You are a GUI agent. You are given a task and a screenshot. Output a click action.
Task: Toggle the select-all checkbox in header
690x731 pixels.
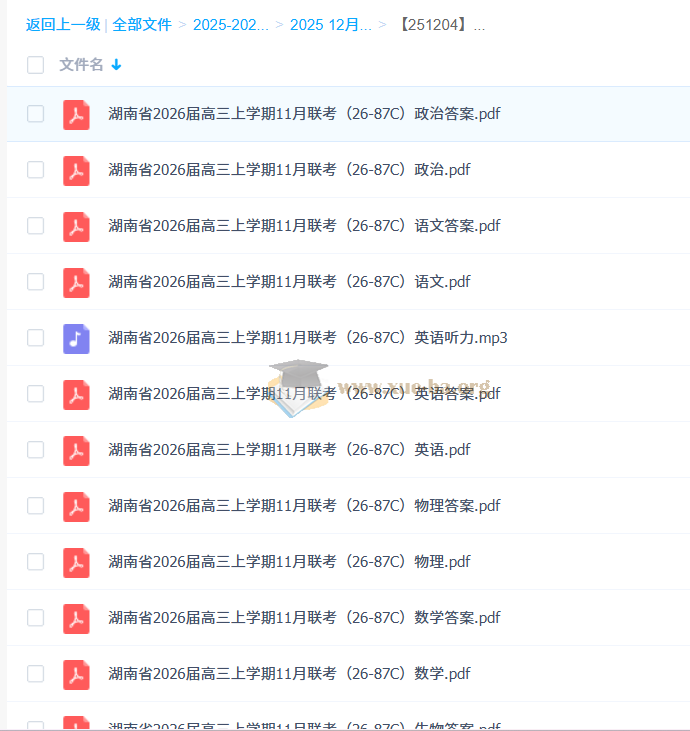pos(36,65)
